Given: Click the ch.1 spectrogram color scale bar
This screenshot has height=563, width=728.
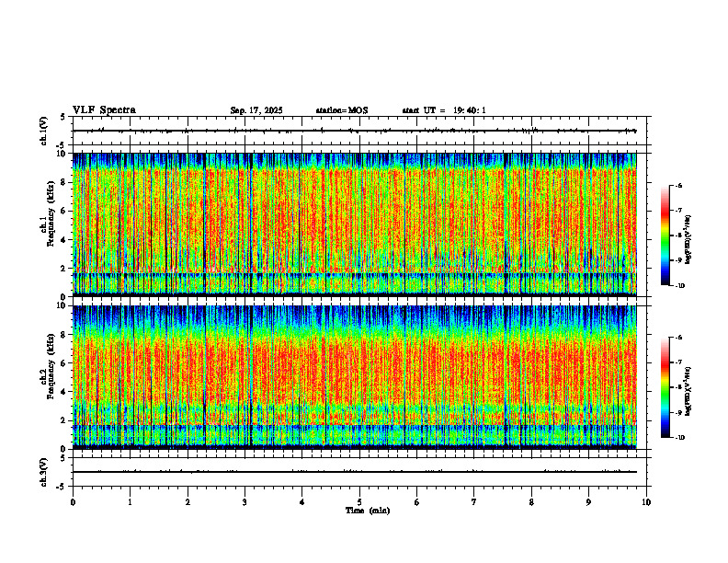Looking at the screenshot, I should [x=665, y=236].
